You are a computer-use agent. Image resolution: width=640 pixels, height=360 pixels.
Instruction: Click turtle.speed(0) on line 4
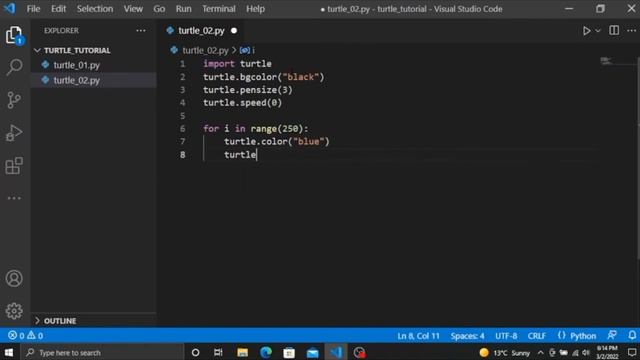[242, 103]
